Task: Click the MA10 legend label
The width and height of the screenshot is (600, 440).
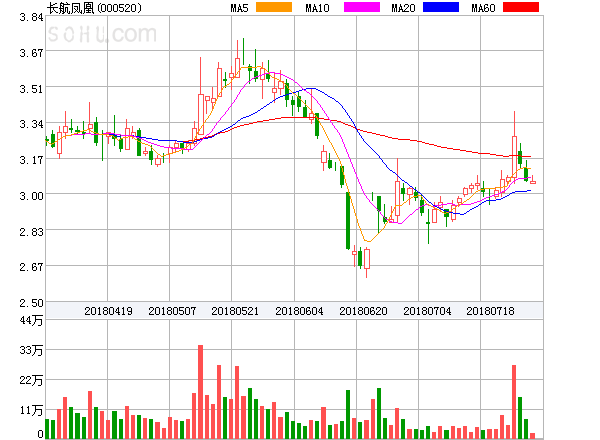Action: click(x=317, y=8)
